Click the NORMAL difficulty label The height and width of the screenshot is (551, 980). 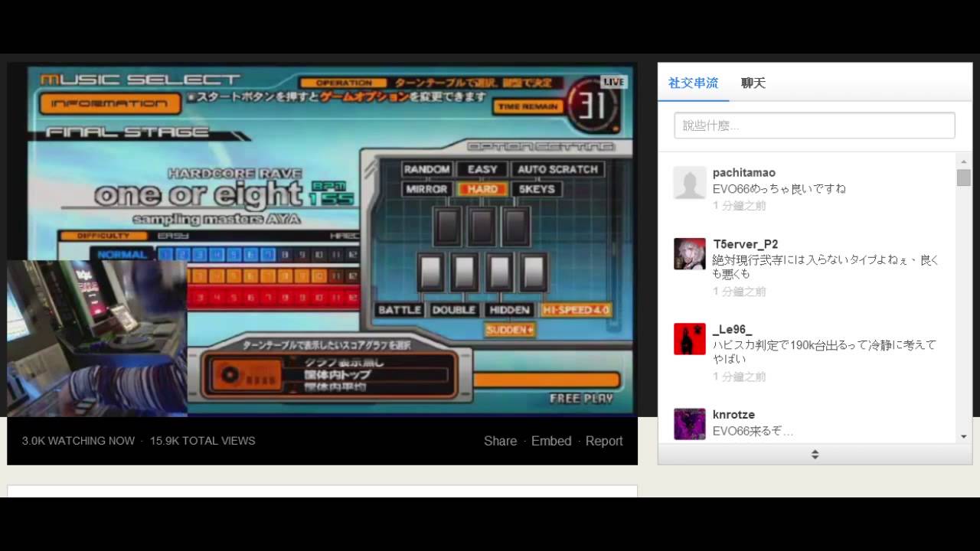[122, 255]
